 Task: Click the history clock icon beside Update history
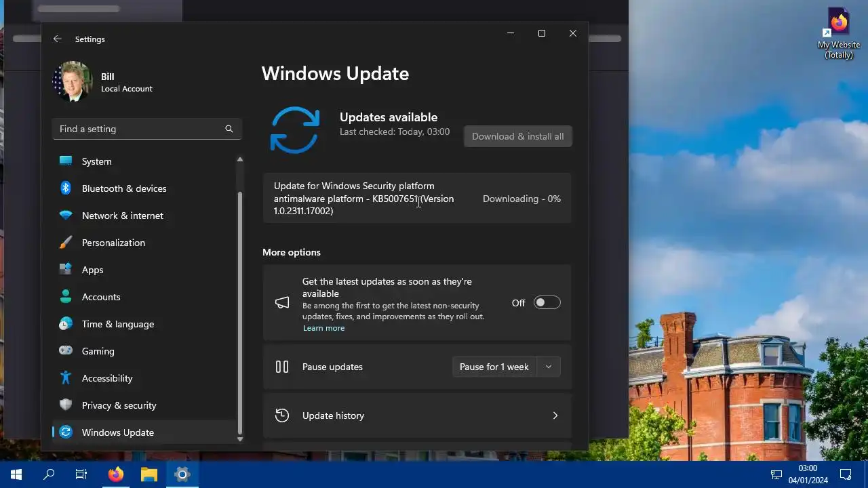pos(282,415)
